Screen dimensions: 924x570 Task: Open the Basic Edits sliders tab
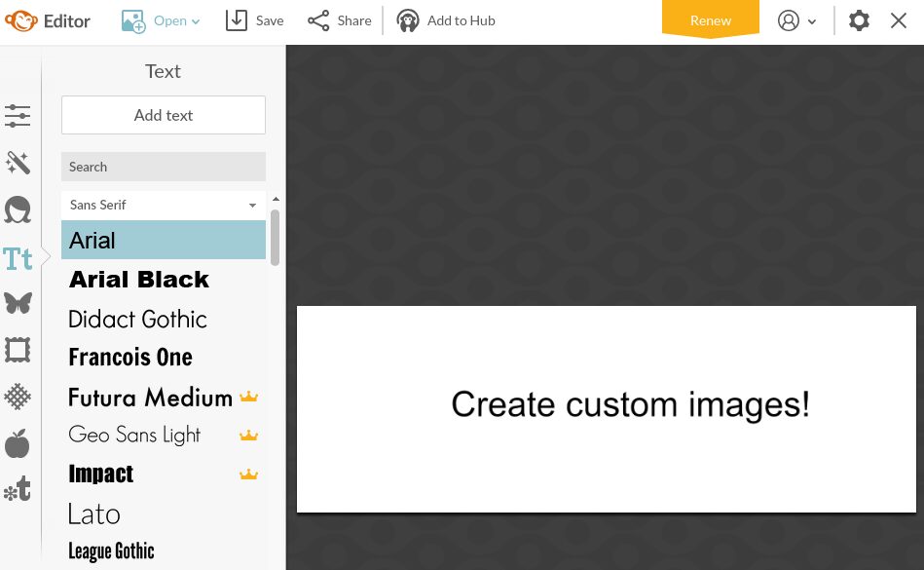point(18,116)
